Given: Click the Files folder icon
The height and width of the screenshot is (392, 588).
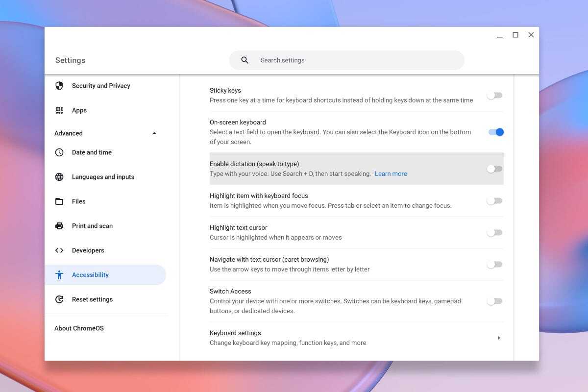Looking at the screenshot, I should (59, 201).
